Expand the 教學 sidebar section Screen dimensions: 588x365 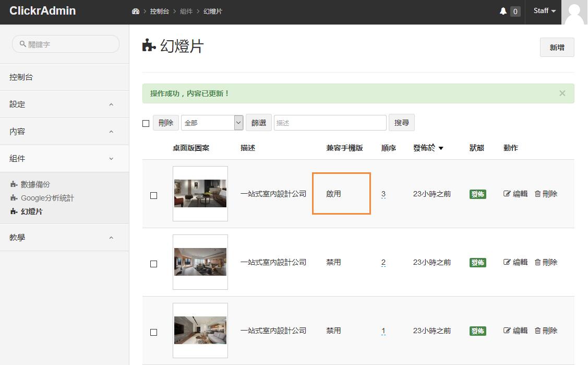point(65,238)
